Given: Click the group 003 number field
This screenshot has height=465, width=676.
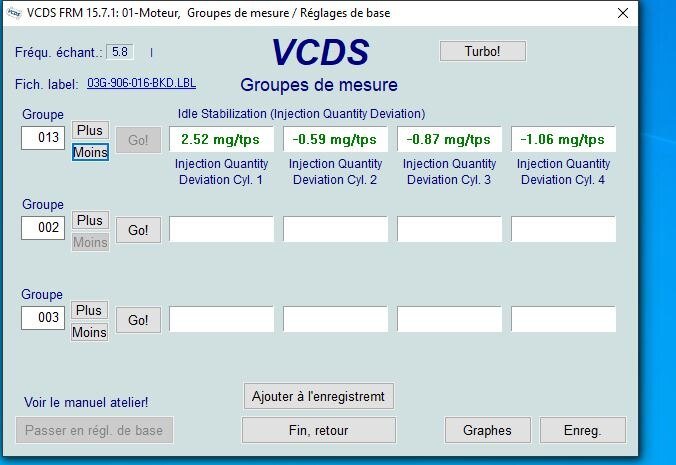Looking at the screenshot, I should [x=43, y=318].
